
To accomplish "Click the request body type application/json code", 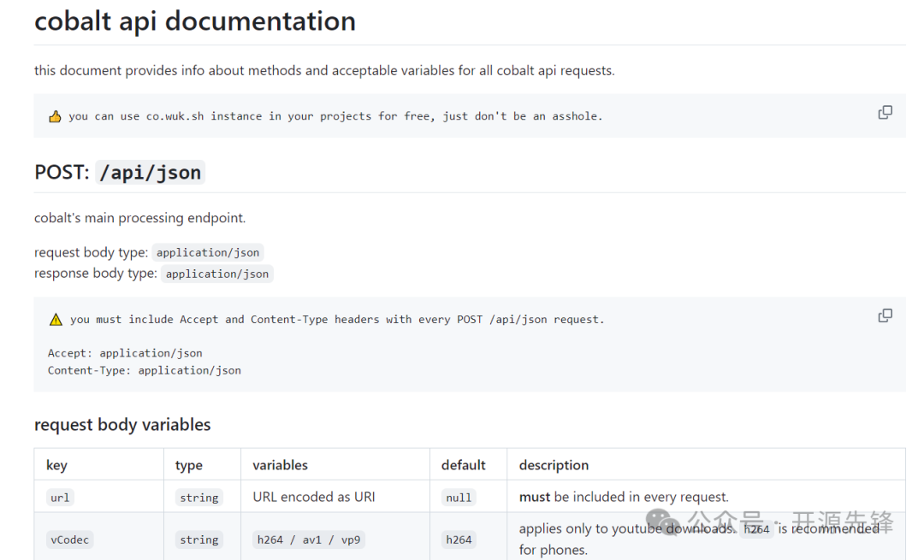I will 207,252.
